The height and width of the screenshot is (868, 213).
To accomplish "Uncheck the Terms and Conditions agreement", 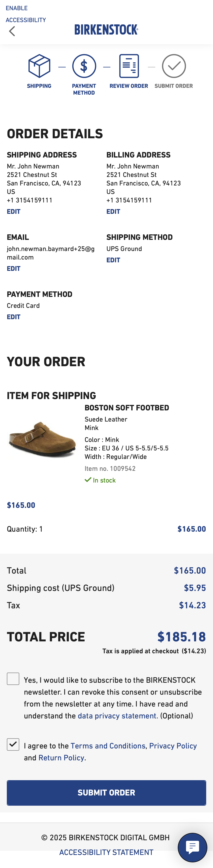I will (13, 745).
